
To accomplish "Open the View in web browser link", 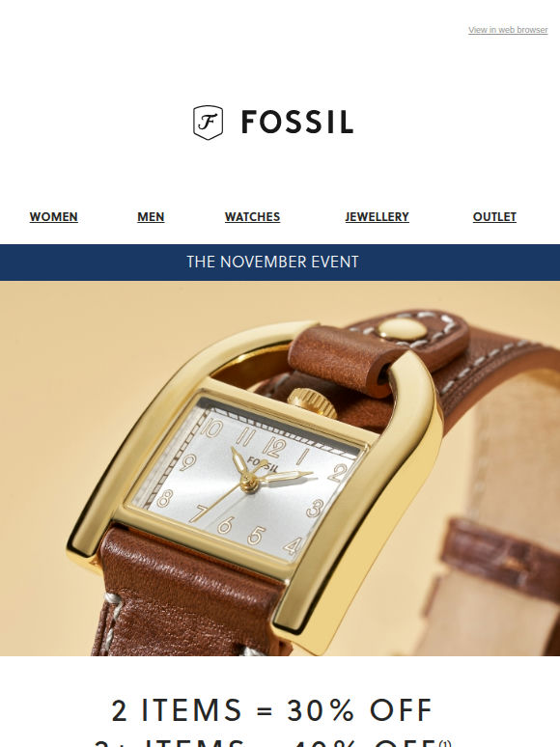I will tap(508, 30).
